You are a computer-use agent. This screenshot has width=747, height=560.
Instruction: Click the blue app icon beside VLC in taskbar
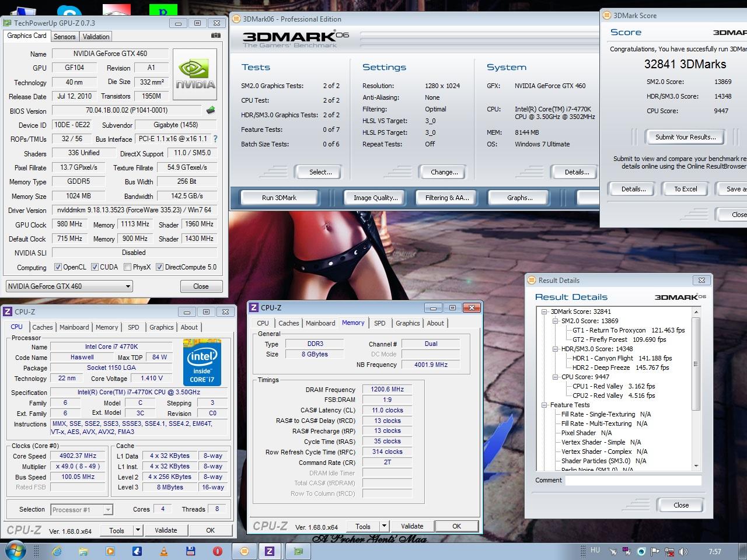[x=137, y=551]
